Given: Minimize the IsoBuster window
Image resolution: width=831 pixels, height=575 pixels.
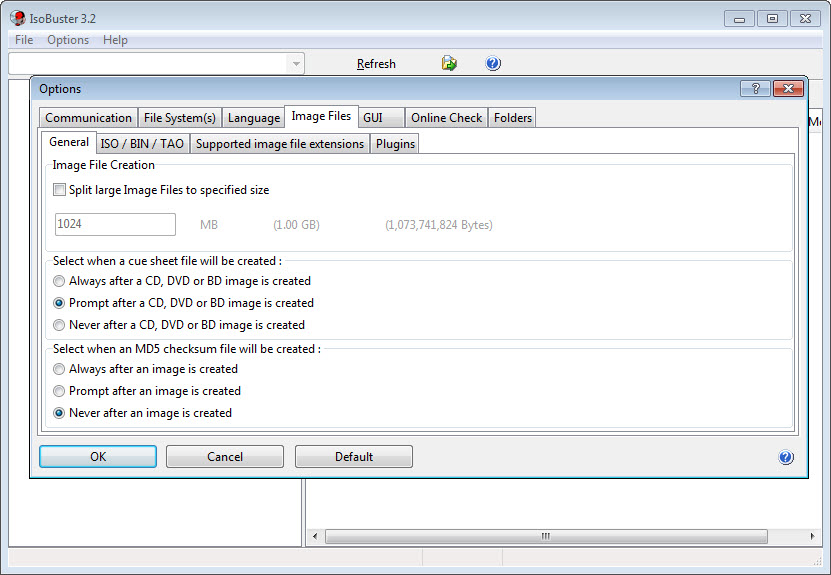Looking at the screenshot, I should click(739, 19).
